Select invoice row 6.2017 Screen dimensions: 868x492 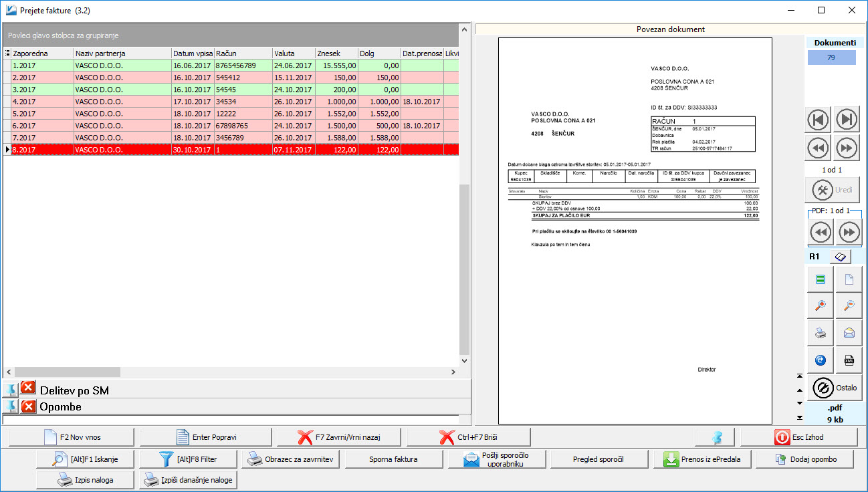pos(231,126)
